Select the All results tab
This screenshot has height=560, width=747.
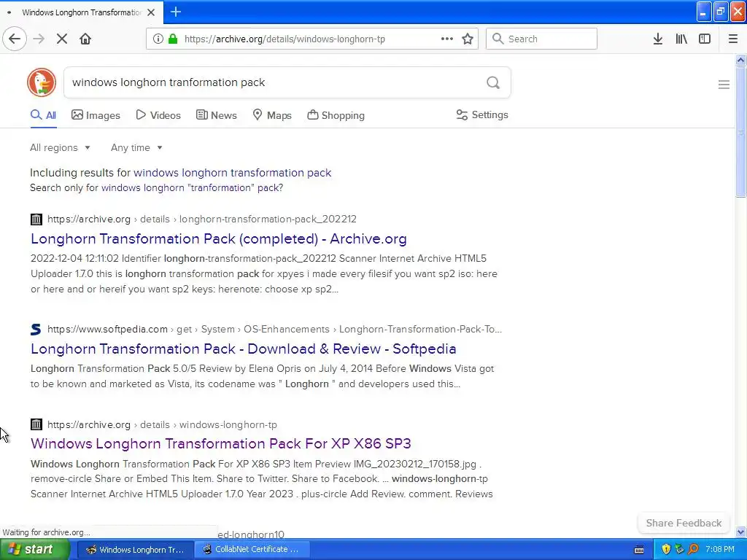[43, 115]
